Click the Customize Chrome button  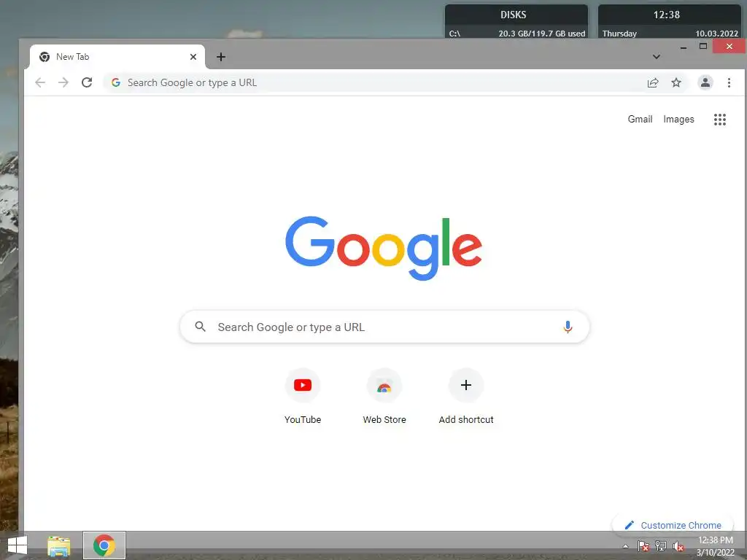click(673, 525)
